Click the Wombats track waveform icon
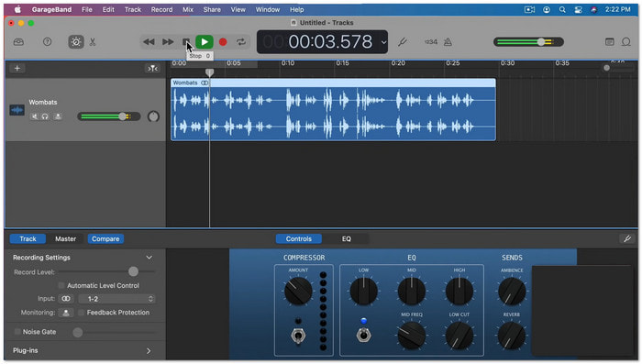 [x=17, y=110]
